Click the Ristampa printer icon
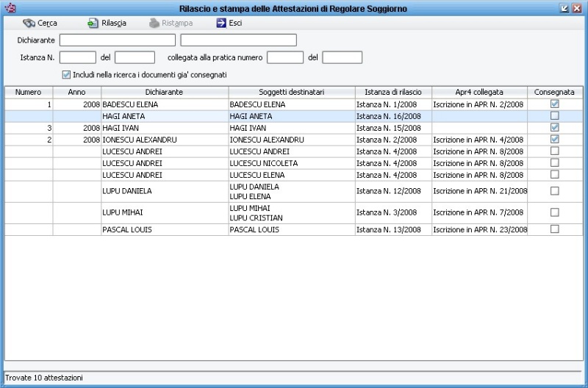This screenshot has height=388, width=588. pos(154,23)
